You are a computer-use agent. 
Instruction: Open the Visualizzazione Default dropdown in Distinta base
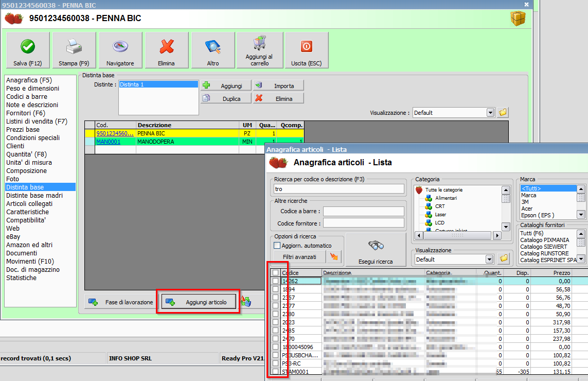[490, 113]
